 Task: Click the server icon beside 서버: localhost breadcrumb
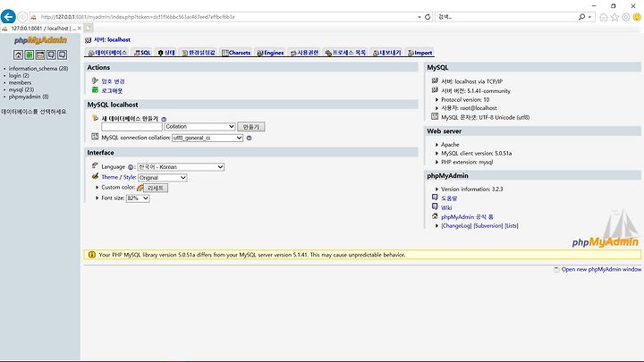(x=88, y=40)
